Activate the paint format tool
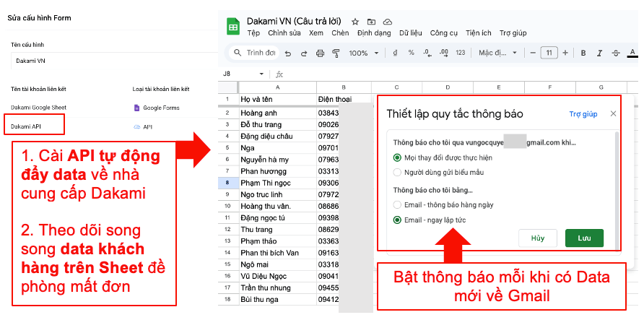The image size is (644, 320). point(336,53)
